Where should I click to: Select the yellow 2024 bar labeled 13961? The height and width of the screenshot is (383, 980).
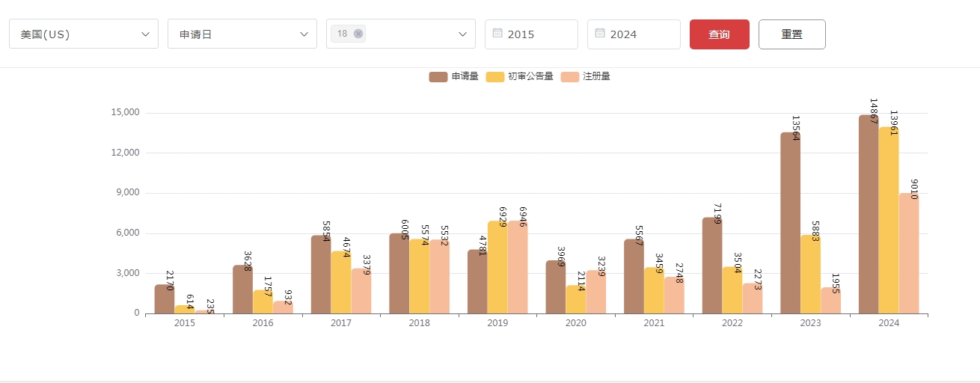(x=888, y=224)
